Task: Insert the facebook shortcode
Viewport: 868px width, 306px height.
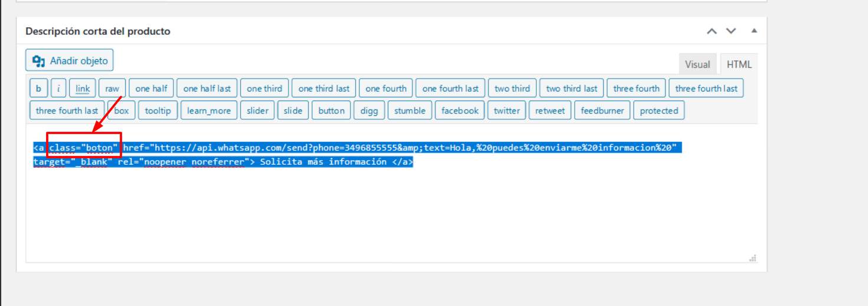Action: [x=460, y=110]
